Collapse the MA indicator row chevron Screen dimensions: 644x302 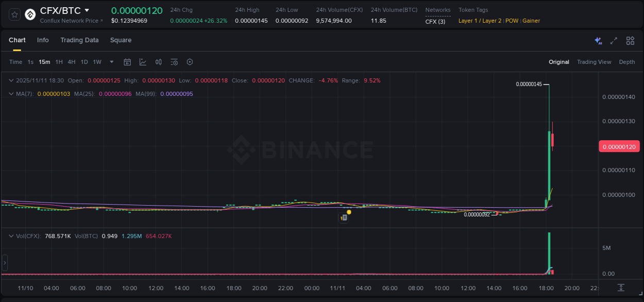(x=11, y=94)
